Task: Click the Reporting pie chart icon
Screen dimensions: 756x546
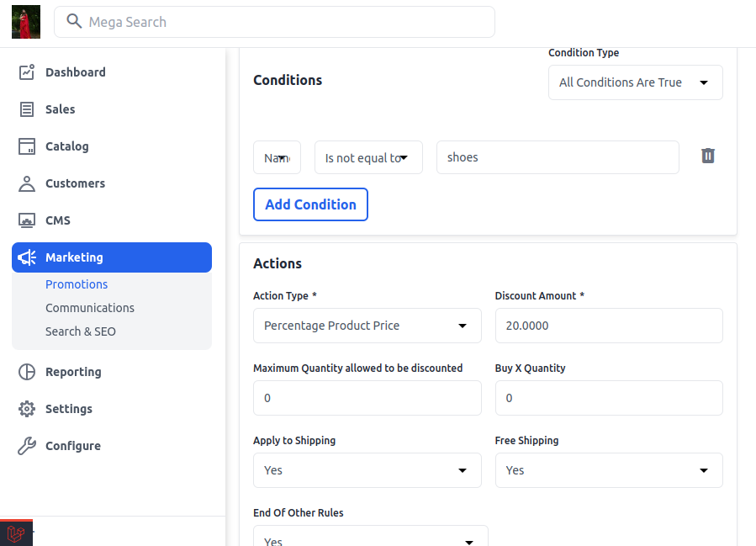Action: 27,372
